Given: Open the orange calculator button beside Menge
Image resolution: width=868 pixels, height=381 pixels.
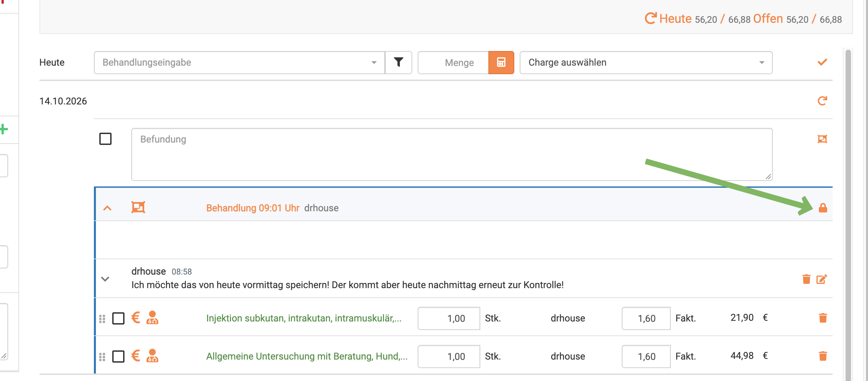Looking at the screenshot, I should click(501, 62).
